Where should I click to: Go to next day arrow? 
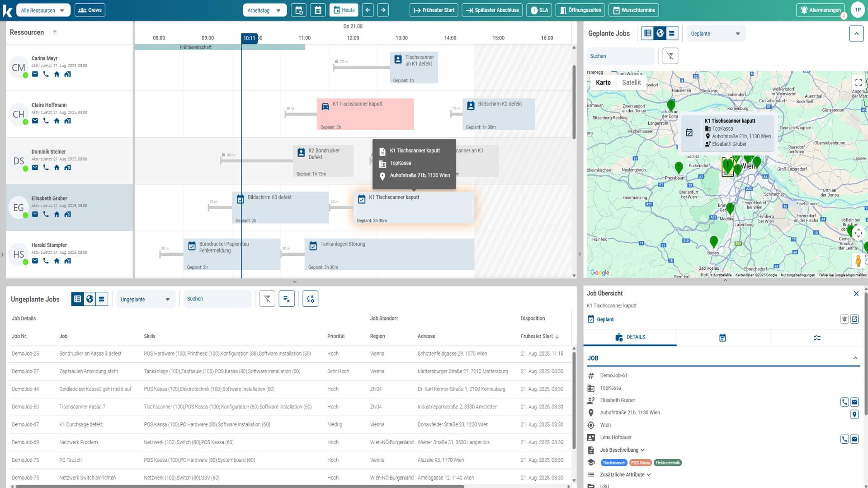click(383, 10)
